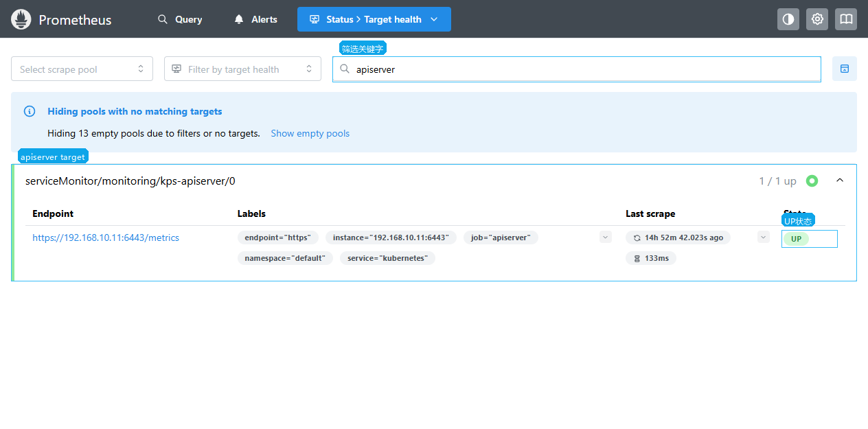Open the documentation book icon
The height and width of the screenshot is (429, 868).
(x=846, y=19)
